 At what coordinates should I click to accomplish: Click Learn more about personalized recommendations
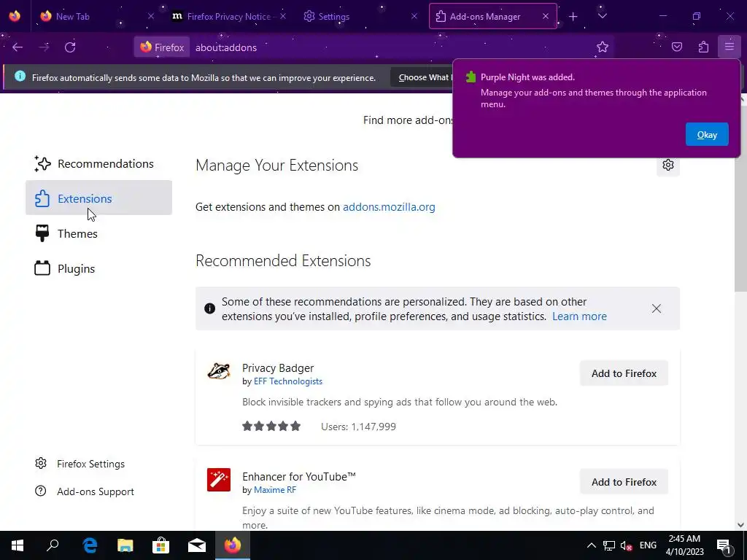tap(579, 316)
